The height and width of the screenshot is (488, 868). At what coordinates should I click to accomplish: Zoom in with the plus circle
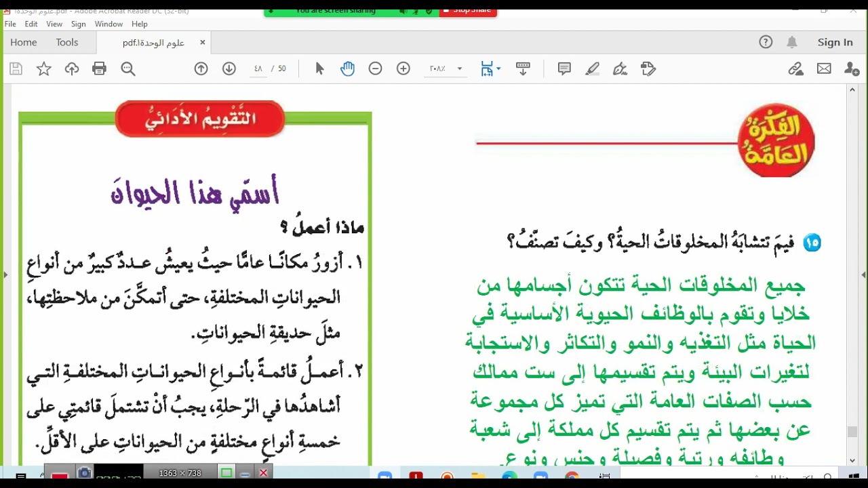403,68
